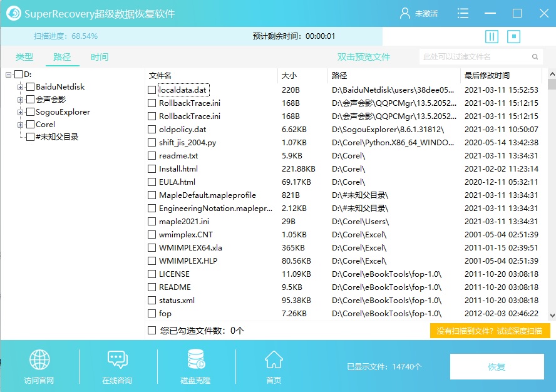Open 访问官网 globe icon
Screen dimensions: 556x392
click(39, 359)
